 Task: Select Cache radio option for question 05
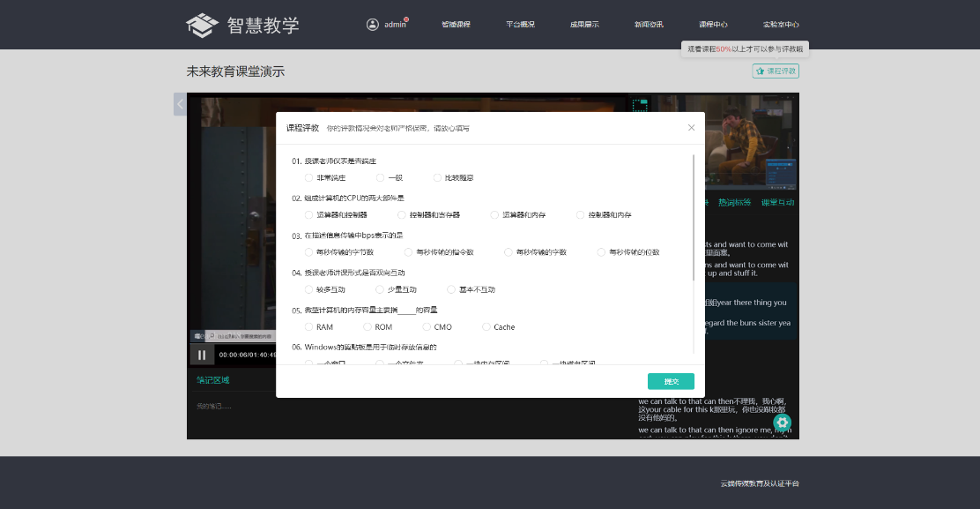pos(486,327)
